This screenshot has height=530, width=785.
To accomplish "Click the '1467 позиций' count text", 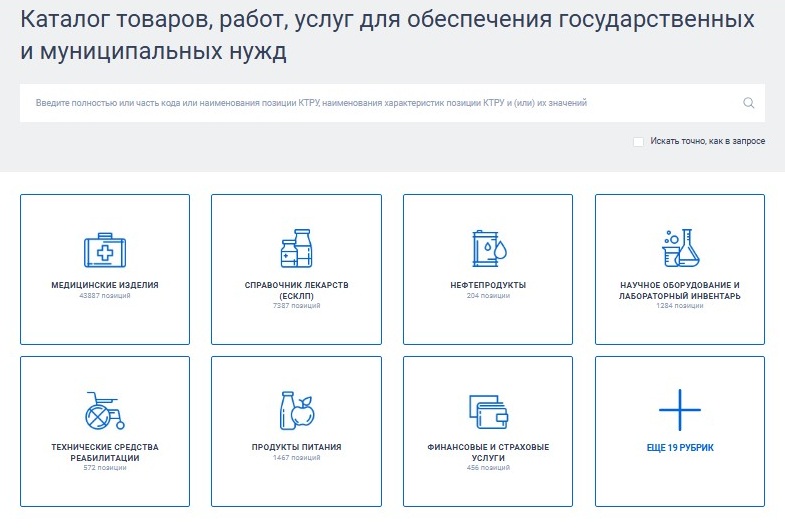I will 296,458.
